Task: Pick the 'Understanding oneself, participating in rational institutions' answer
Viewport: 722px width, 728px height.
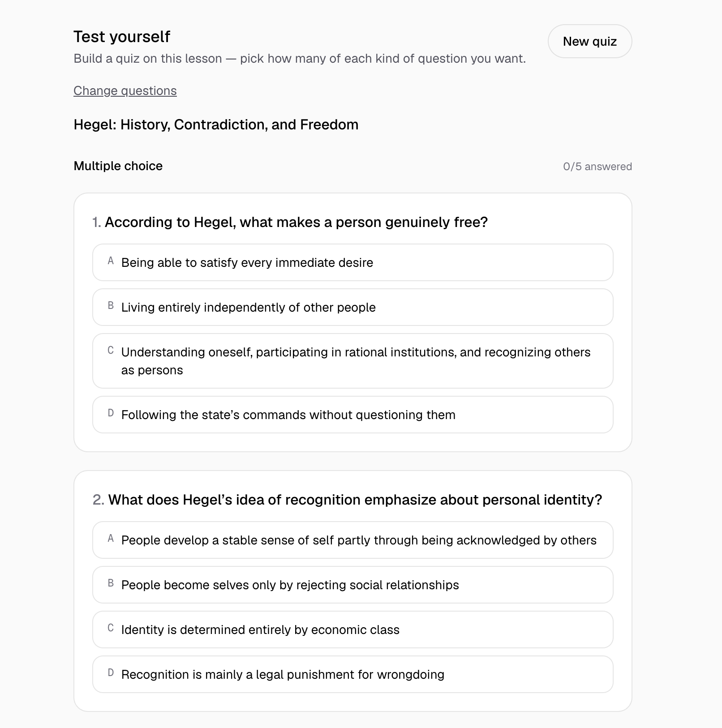Action: [352, 361]
